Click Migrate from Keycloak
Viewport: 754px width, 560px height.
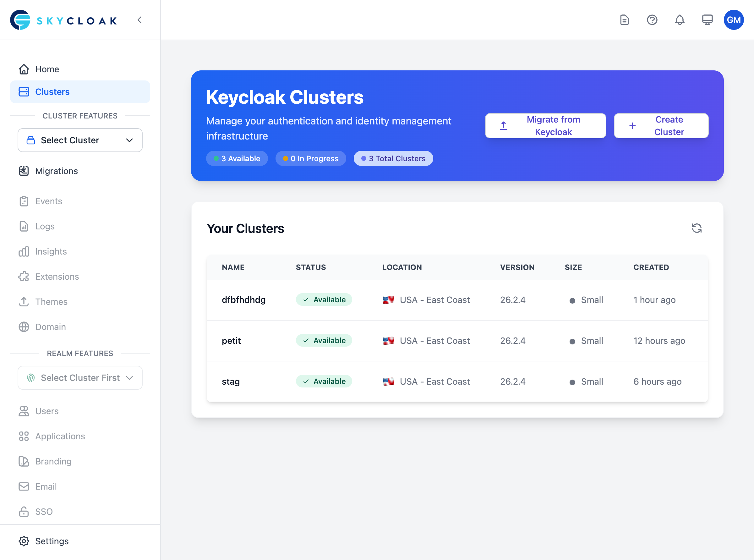coord(545,125)
